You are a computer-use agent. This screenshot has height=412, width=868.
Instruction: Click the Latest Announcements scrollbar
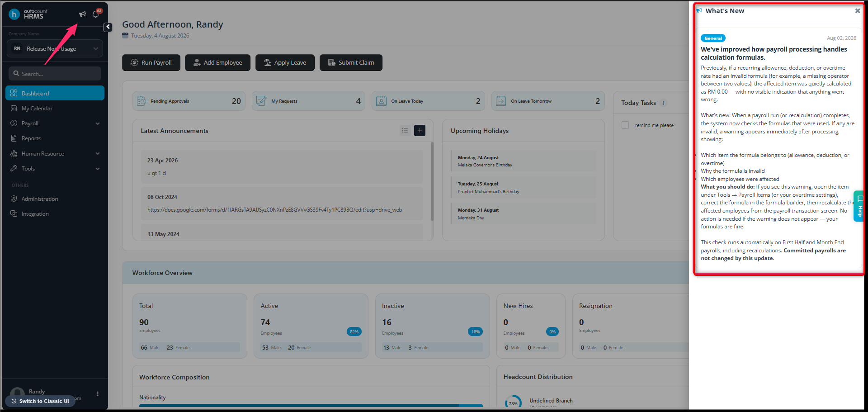[432, 181]
